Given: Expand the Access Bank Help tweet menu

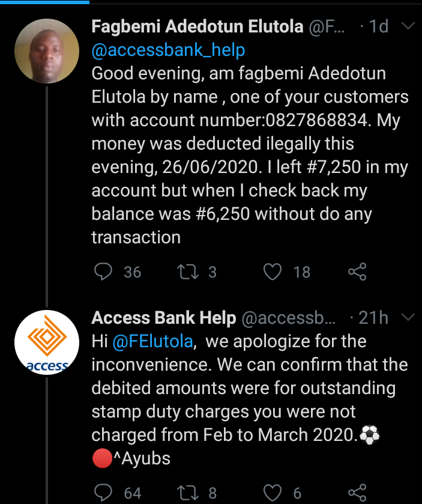Looking at the screenshot, I should coord(407,317).
